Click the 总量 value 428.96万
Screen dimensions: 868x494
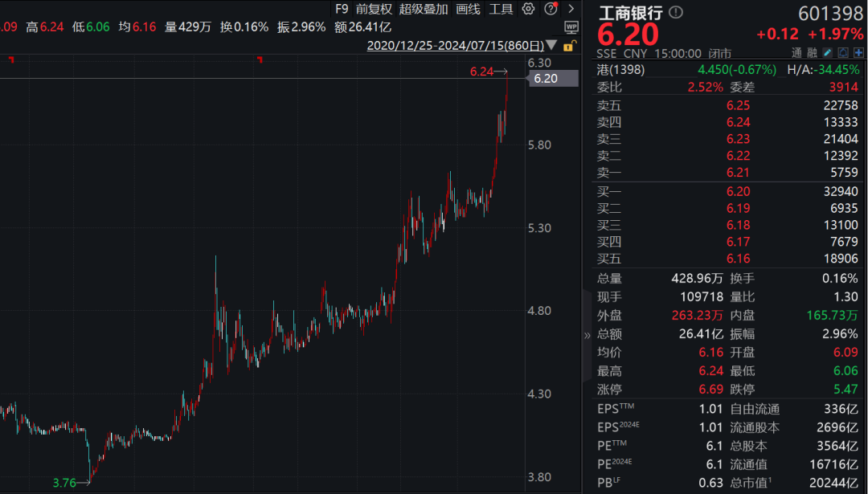[698, 278]
